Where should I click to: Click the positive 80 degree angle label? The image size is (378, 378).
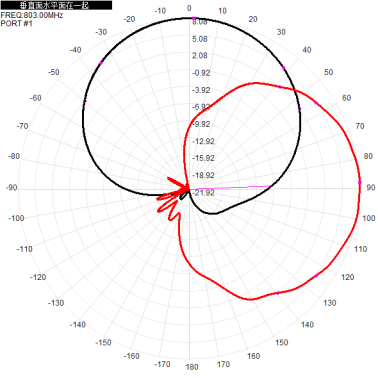[x=368, y=156]
